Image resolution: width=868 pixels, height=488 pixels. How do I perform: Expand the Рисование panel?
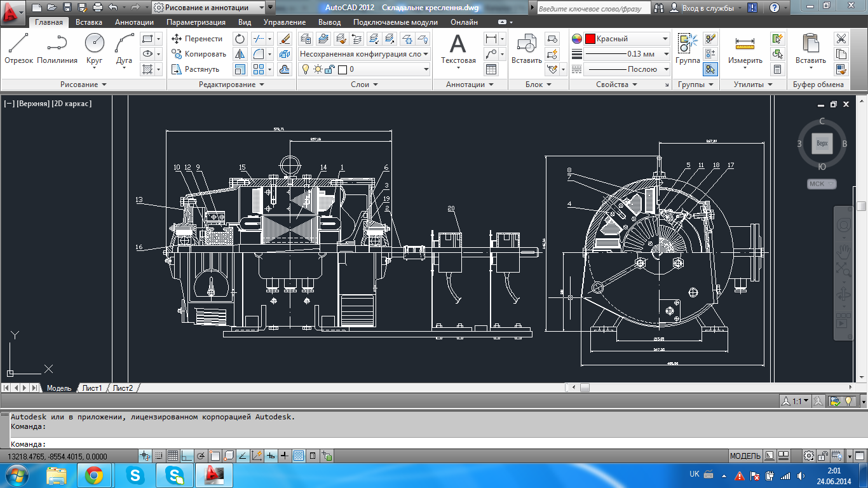(x=83, y=85)
